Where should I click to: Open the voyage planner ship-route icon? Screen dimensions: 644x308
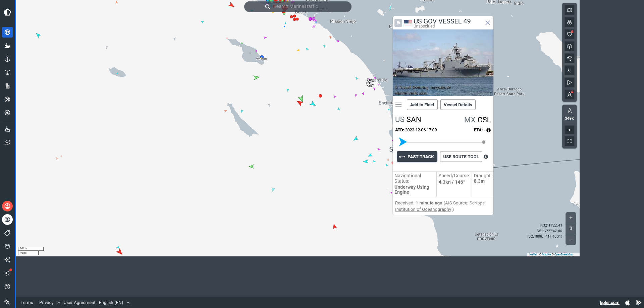tap(7, 129)
